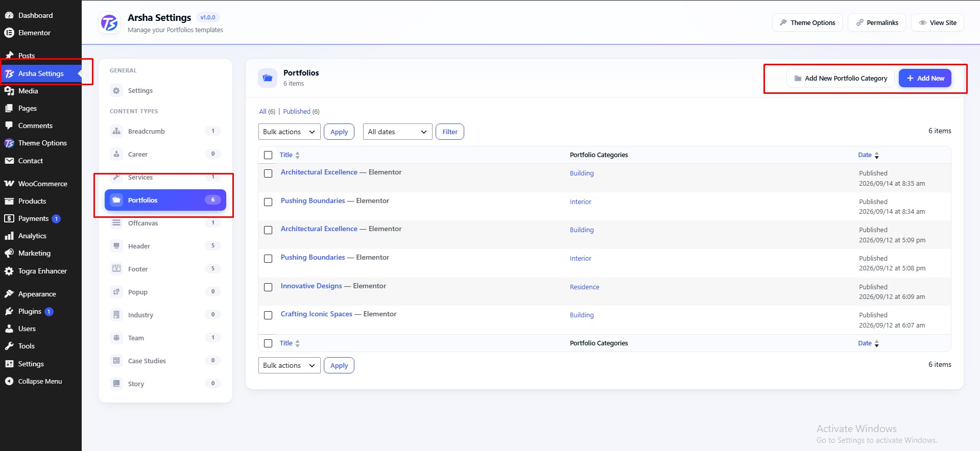Click the Dashboard gauge icon in admin menu

(x=9, y=15)
